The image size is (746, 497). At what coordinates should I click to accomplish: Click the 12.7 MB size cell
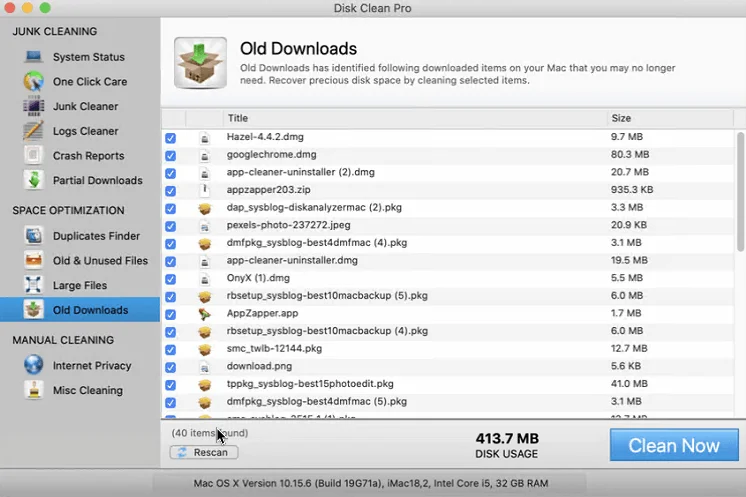tap(629, 349)
